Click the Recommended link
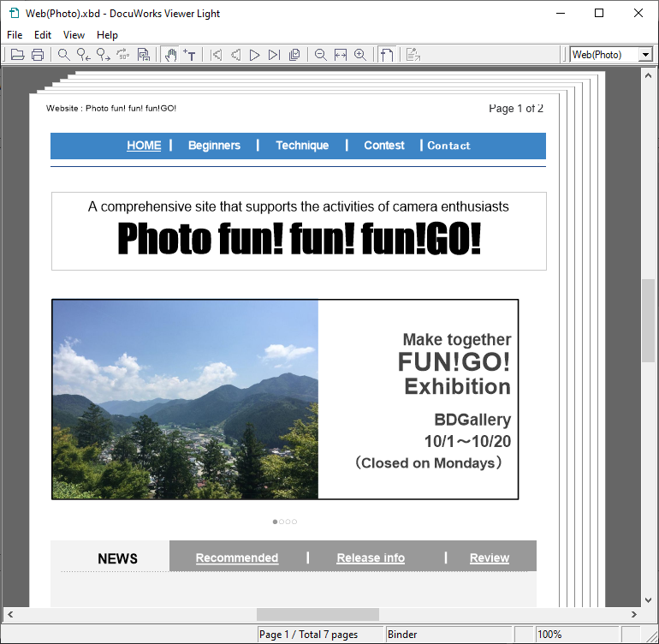 [236, 558]
